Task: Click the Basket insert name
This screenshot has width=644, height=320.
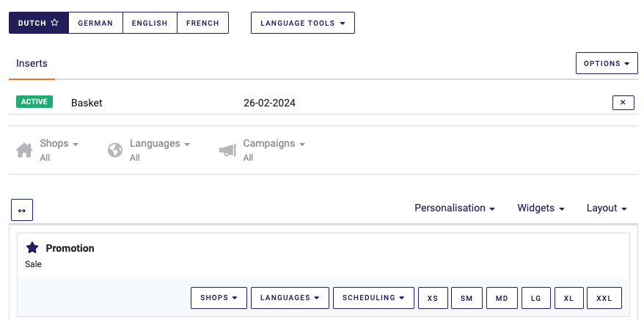Action: tap(87, 103)
